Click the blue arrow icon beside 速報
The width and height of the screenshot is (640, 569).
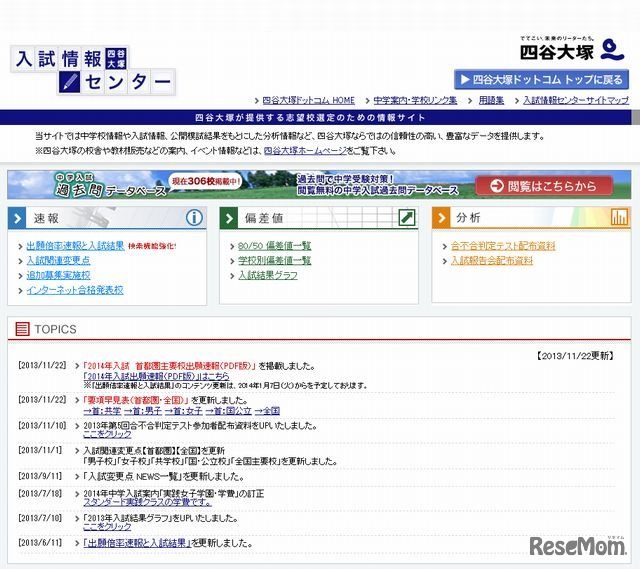17,218
